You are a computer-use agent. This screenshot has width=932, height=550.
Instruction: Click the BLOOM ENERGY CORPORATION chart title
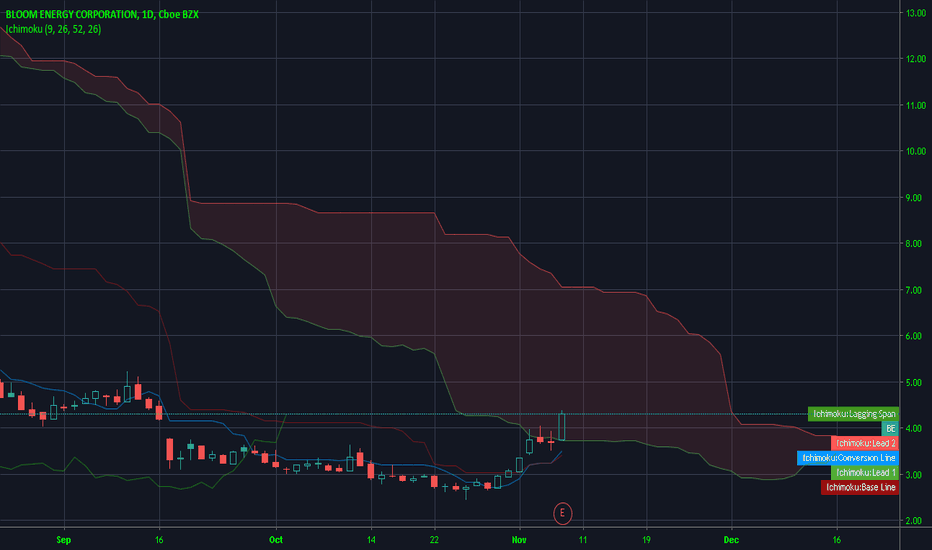click(102, 14)
